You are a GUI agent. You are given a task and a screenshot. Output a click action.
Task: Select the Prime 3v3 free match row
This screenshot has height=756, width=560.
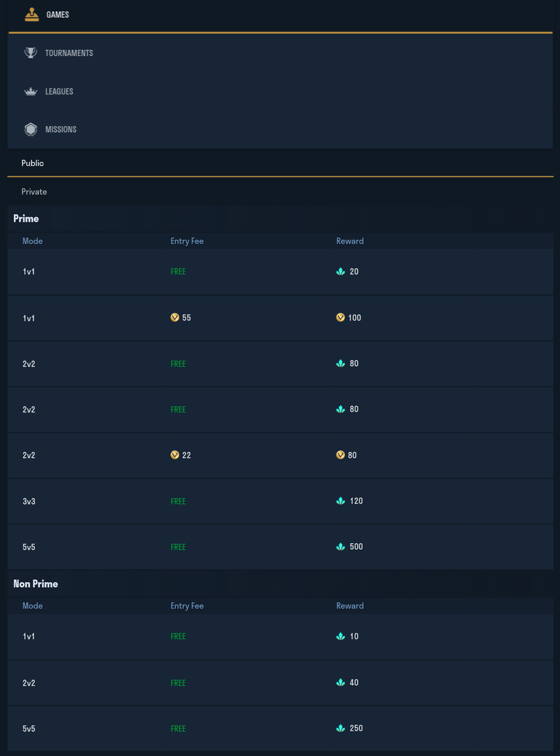click(x=280, y=501)
